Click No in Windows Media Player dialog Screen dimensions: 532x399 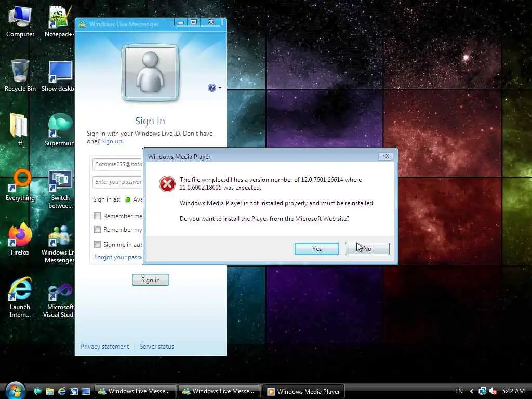pos(367,249)
